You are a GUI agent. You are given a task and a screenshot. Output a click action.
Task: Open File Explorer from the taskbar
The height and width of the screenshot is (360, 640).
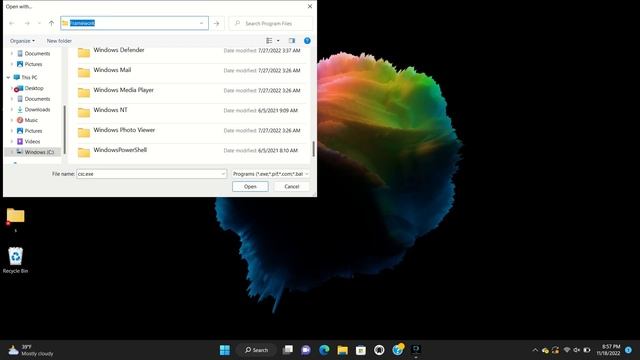342,350
